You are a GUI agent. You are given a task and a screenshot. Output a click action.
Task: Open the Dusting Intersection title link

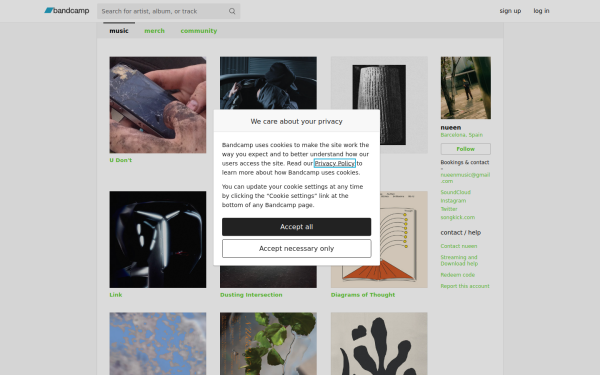pos(251,295)
